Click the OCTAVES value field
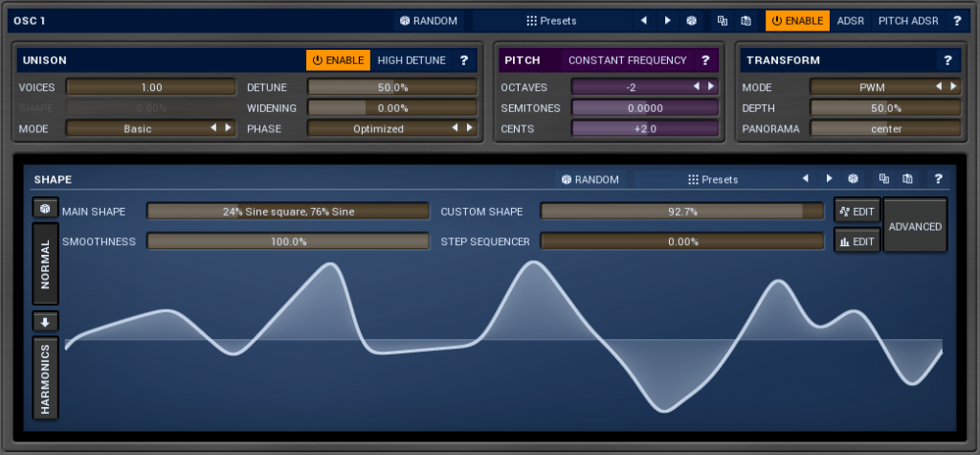The width and height of the screenshot is (980, 455). pos(645,87)
